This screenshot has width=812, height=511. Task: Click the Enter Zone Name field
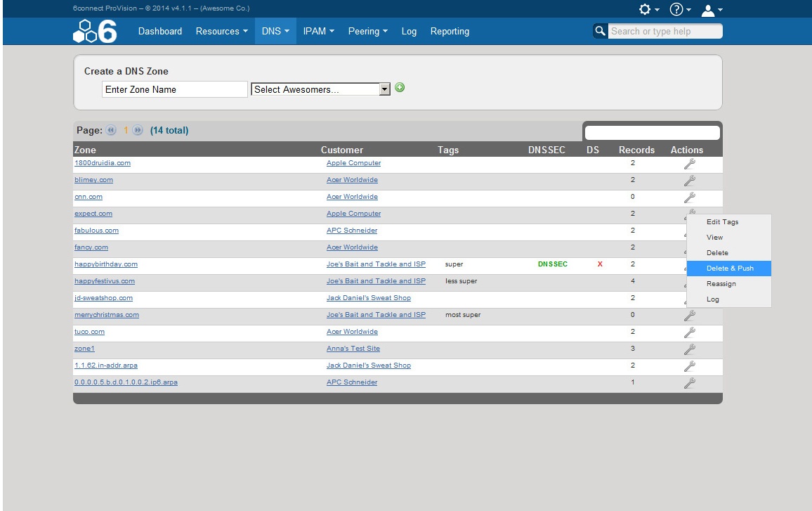tap(174, 89)
